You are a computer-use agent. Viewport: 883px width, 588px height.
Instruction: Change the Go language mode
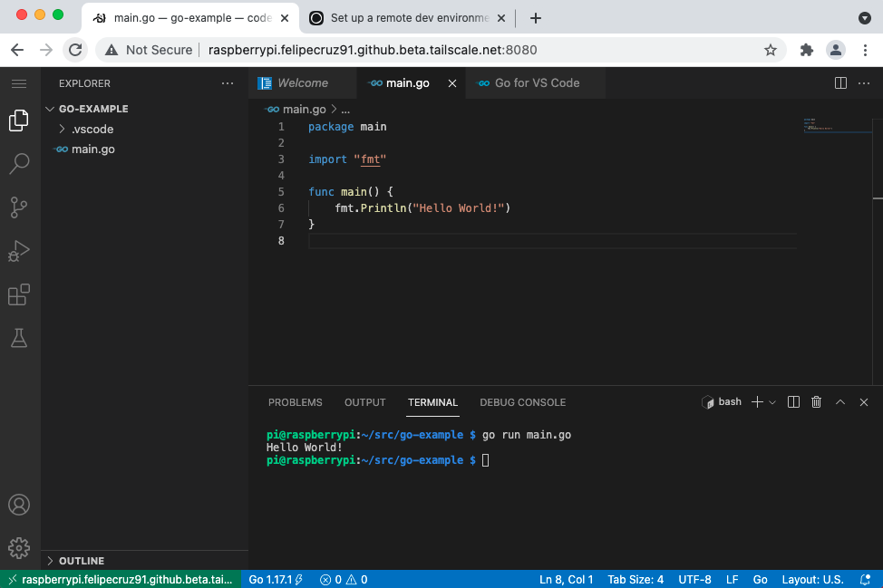pos(761,580)
